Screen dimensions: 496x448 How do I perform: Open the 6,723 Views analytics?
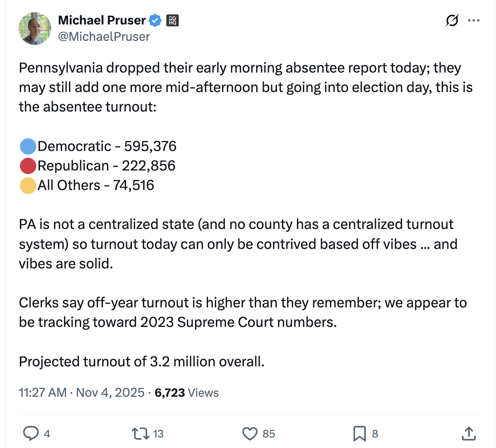pyautogui.click(x=187, y=392)
